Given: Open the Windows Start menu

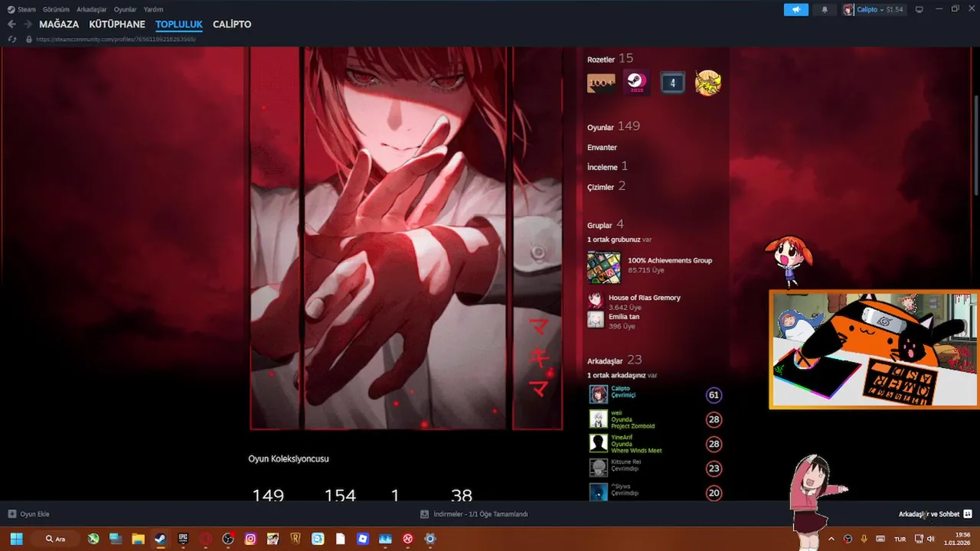Looking at the screenshot, I should coord(16,539).
